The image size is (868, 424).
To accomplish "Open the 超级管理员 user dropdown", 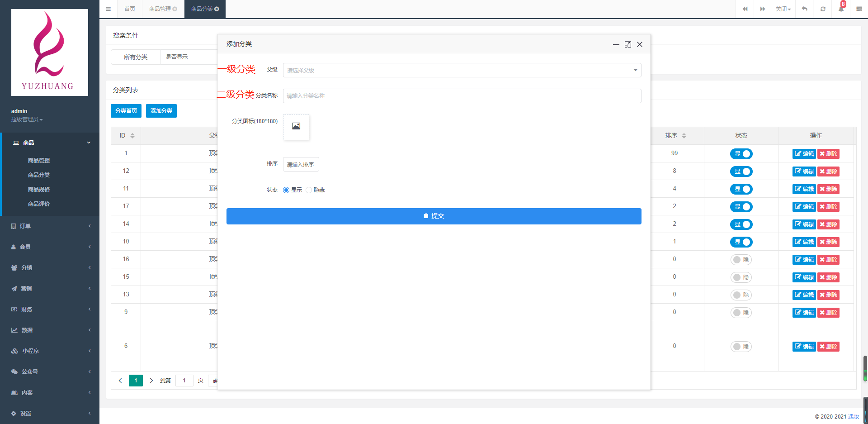I will (27, 119).
